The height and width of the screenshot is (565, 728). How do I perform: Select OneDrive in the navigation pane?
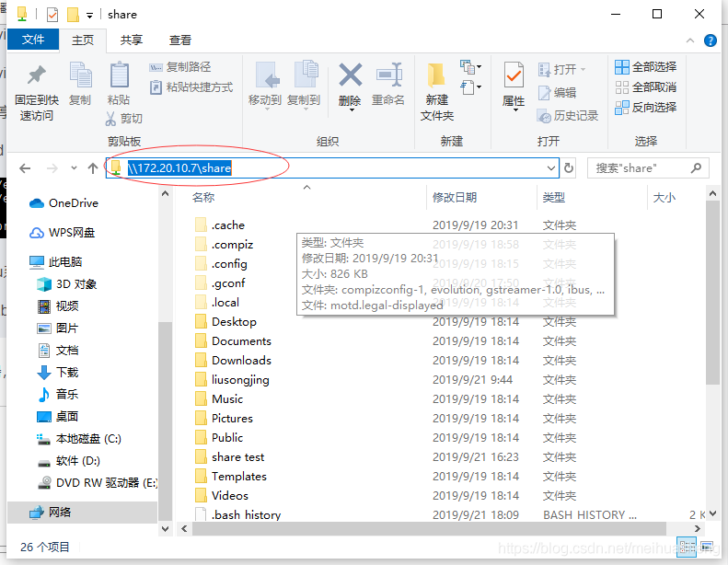[x=64, y=203]
